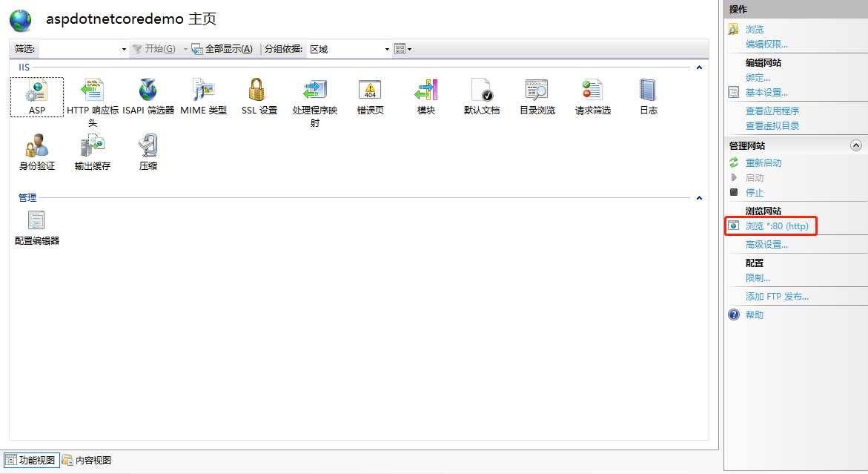This screenshot has width=868, height=474.
Task: Open the MIME 类型 icon
Action: point(203,91)
